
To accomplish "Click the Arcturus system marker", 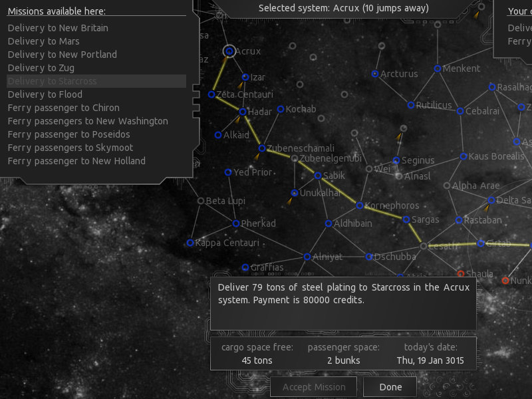I will click(x=375, y=74).
